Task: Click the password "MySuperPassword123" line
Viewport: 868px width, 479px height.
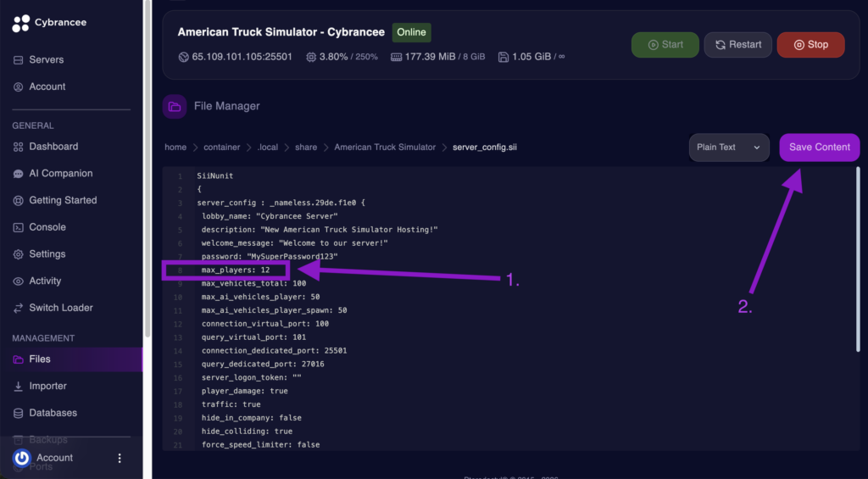Action: (x=270, y=257)
